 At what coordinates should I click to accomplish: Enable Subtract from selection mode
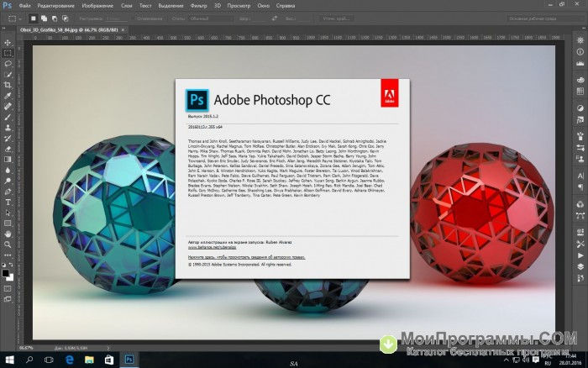[55, 18]
